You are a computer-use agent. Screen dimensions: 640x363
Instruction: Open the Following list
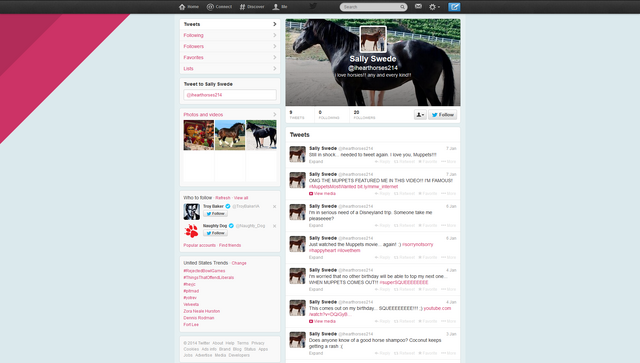(230, 35)
